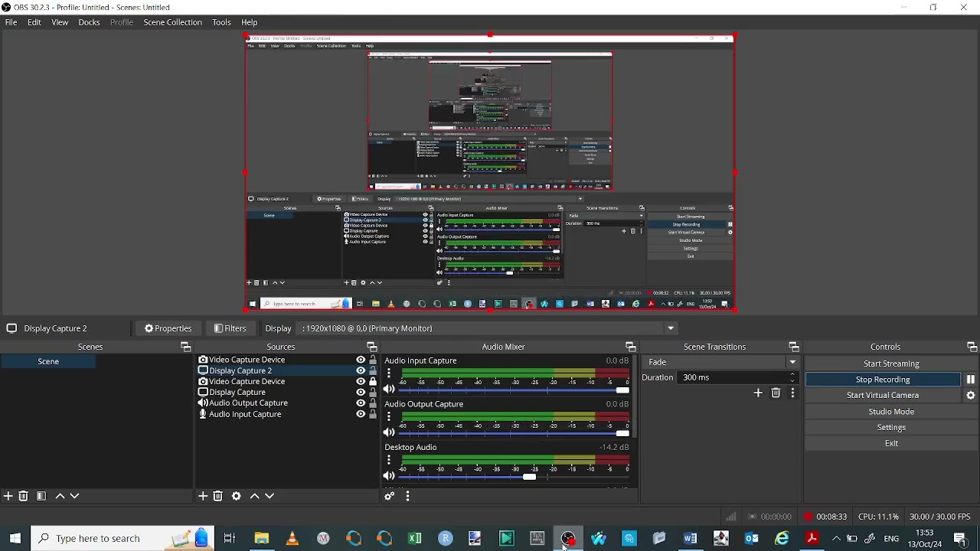Toggle visibility of Audio Input Capture source
The height and width of the screenshot is (551, 980).
(361, 415)
